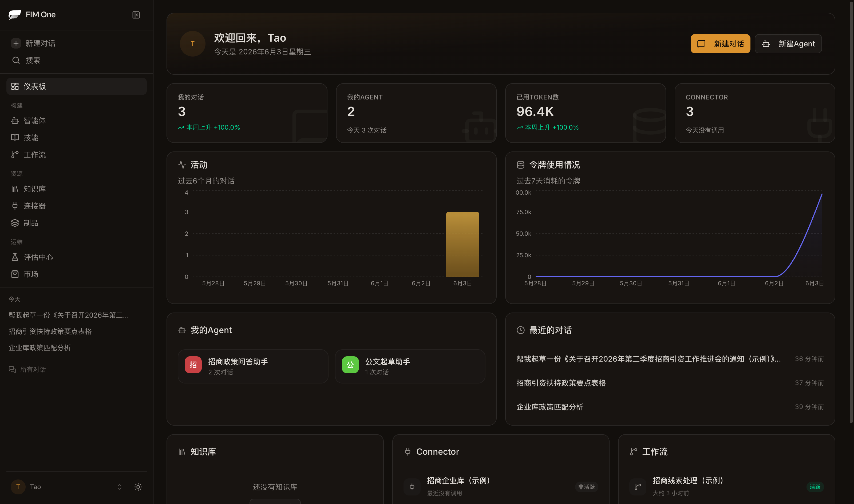854x504 pixels.
Task: Open workflow 招商线索处理（示例）
Action: tap(726, 486)
